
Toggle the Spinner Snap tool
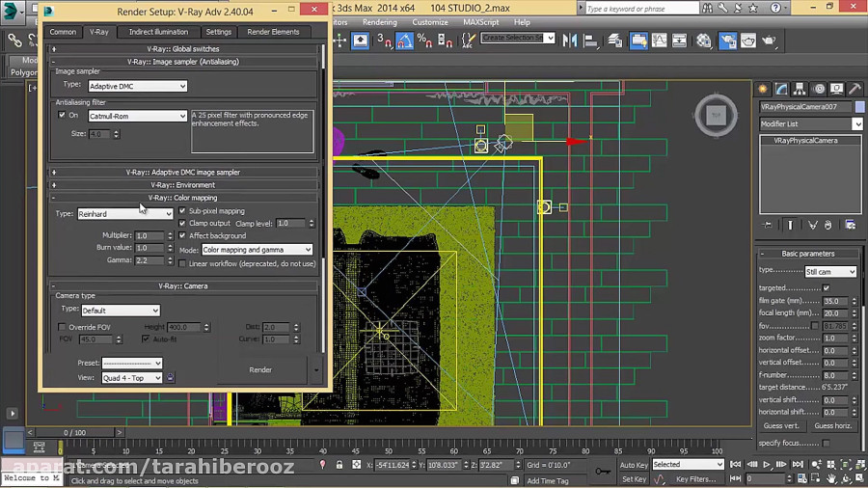click(445, 41)
